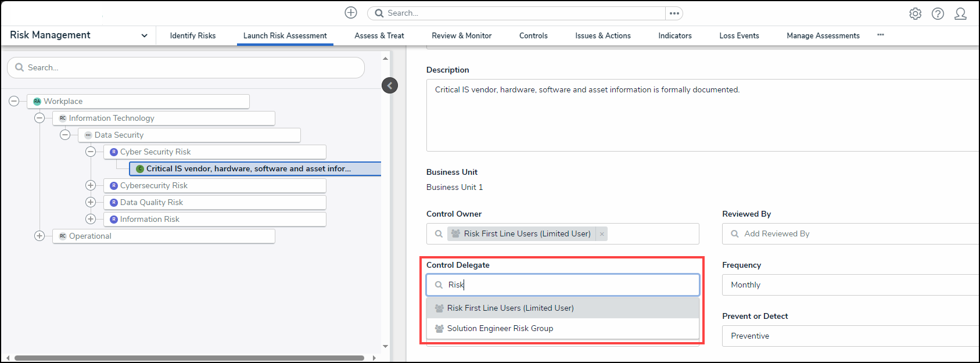Expand the Operational tree node

click(40, 236)
